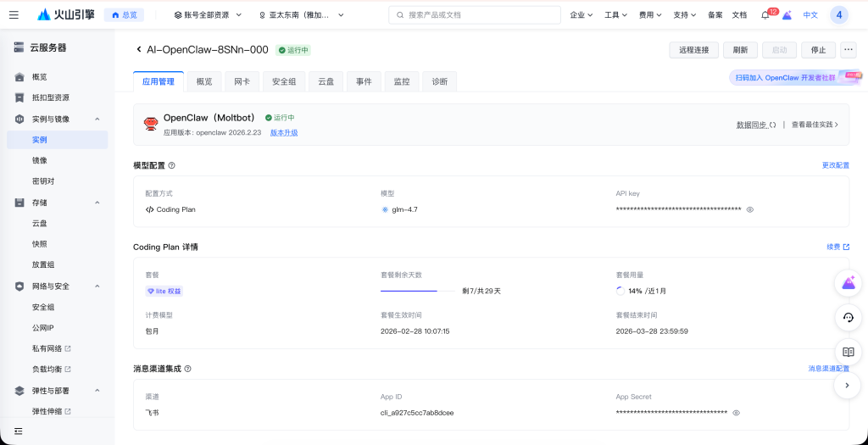Open the floating support headset icon
868x445 pixels.
[x=848, y=318]
